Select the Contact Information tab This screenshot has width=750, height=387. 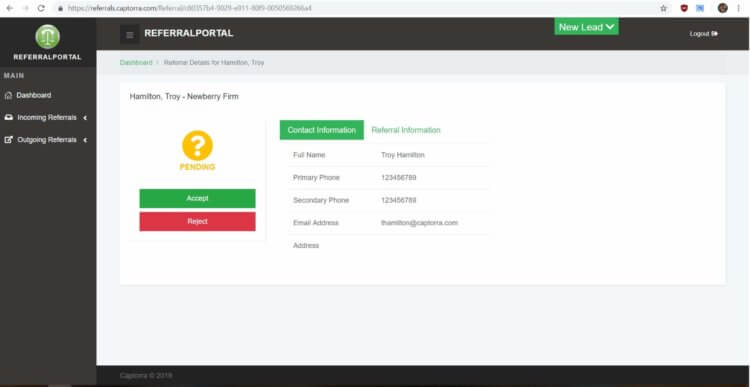322,130
